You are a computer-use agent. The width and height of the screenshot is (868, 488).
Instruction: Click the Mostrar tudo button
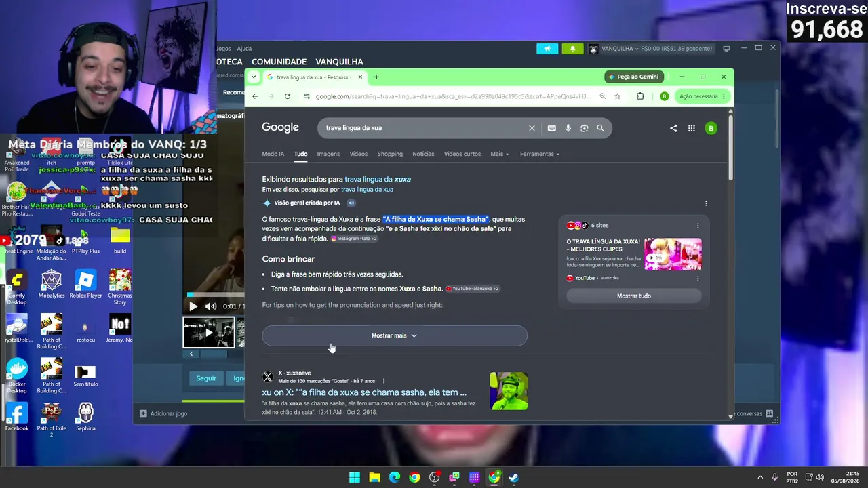coord(633,296)
